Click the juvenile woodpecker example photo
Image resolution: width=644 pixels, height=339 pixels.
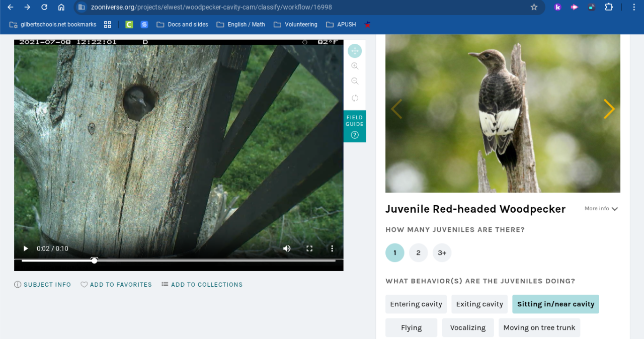pyautogui.click(x=503, y=113)
